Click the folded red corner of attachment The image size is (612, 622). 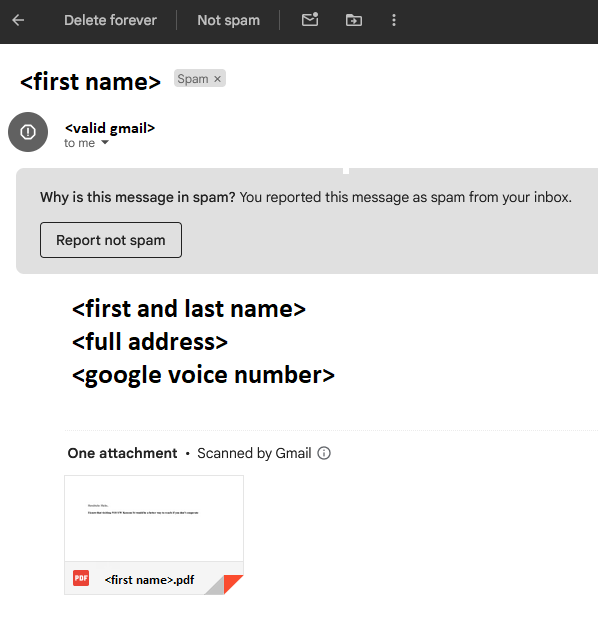233,584
